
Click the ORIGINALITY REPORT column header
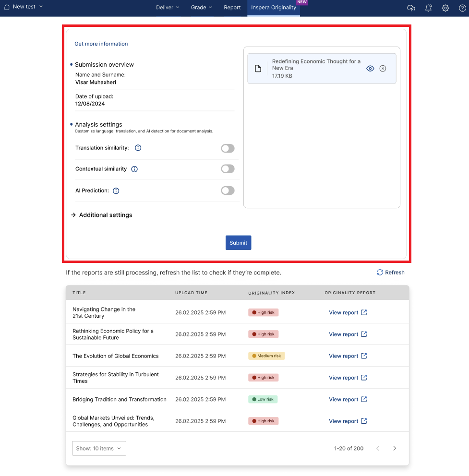tap(350, 293)
